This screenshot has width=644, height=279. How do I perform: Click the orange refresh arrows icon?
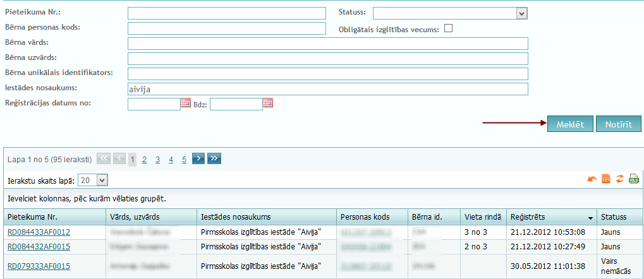[620, 179]
